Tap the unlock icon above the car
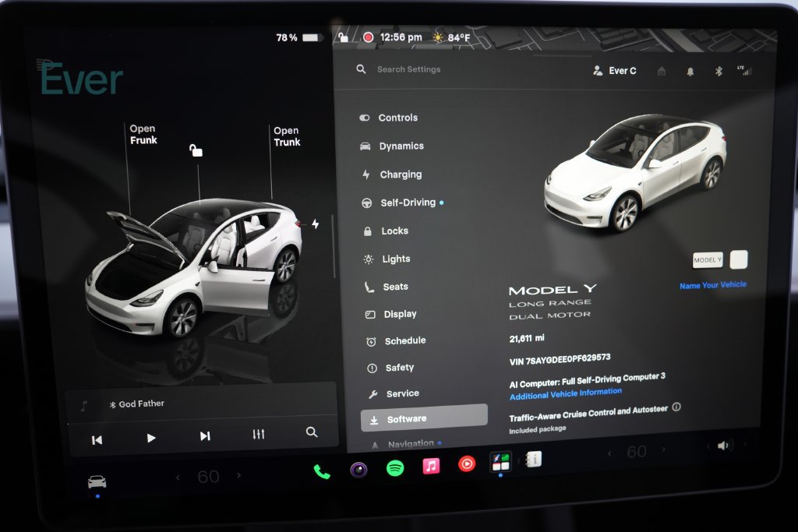 coord(196,150)
